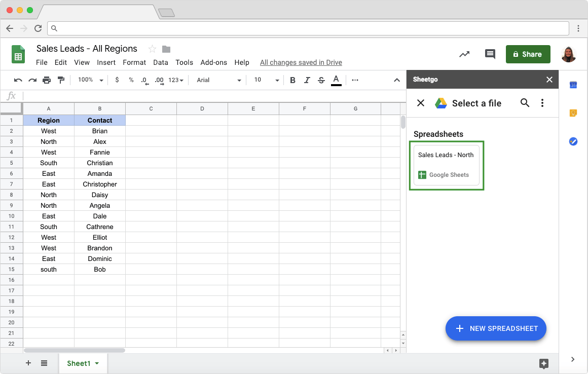Toggle strikethrough formatting

(x=321, y=80)
